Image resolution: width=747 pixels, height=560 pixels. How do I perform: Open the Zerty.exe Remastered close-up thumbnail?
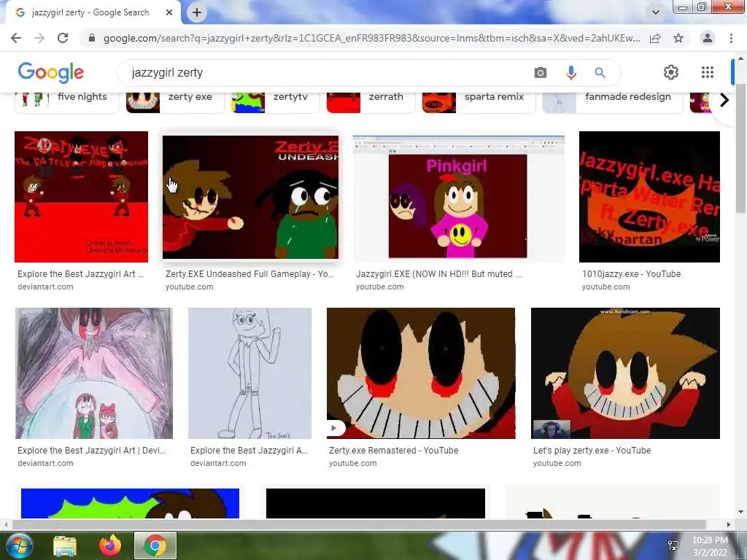click(421, 373)
